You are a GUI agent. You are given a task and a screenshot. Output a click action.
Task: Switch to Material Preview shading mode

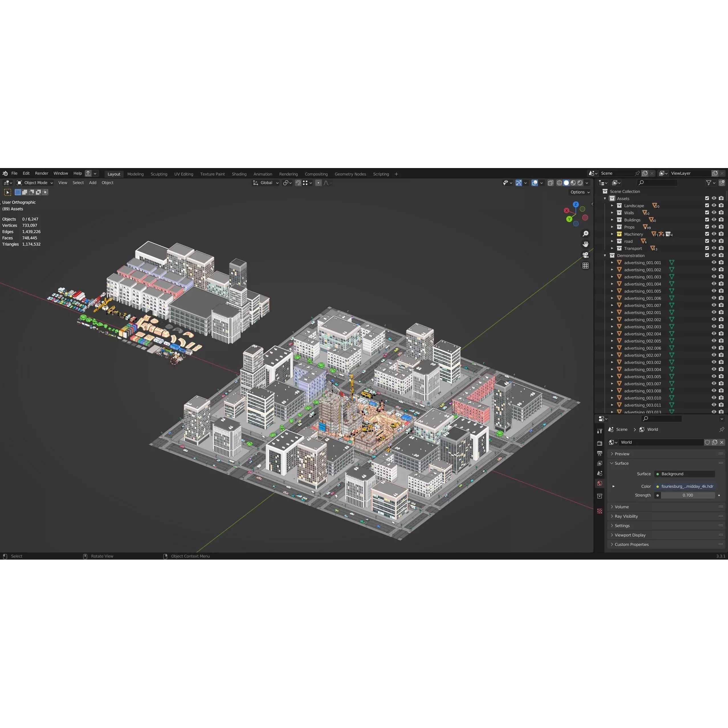point(573,183)
